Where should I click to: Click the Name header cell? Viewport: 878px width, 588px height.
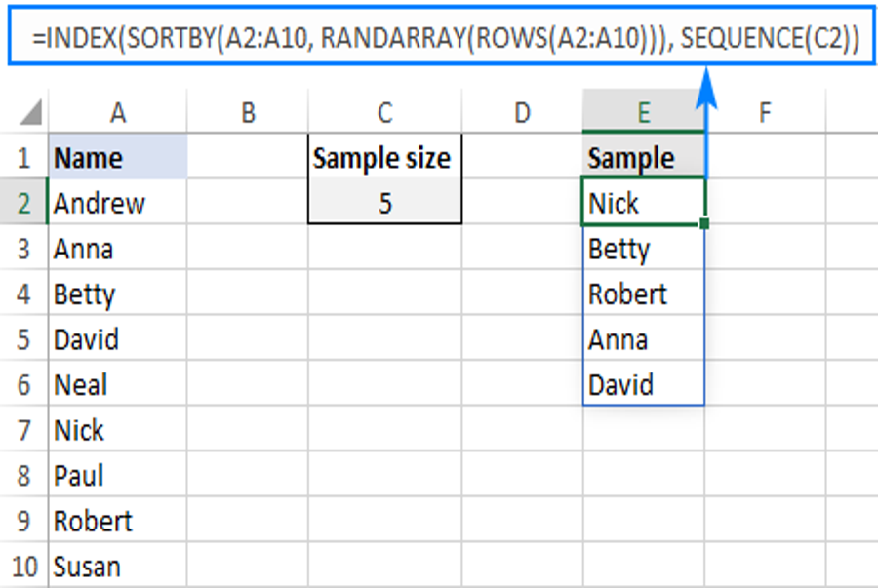click(118, 157)
